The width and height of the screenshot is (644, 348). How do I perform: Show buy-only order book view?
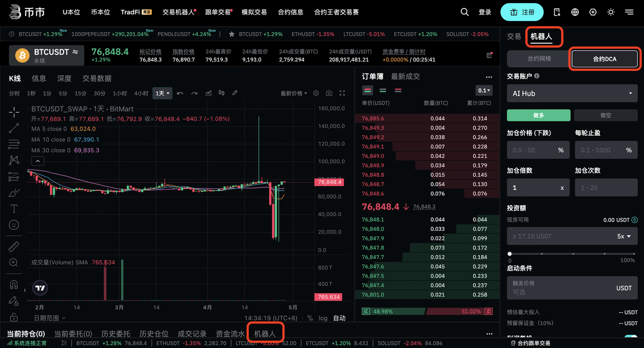coord(383,91)
